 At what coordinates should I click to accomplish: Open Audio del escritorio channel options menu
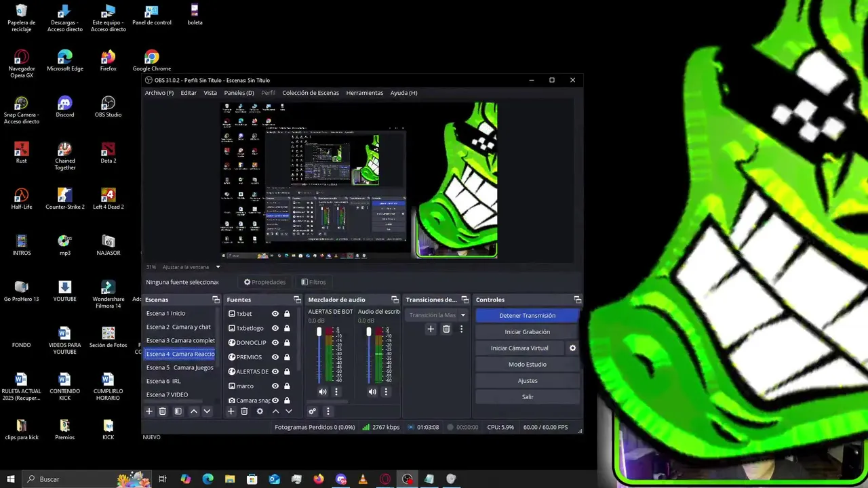coord(386,392)
